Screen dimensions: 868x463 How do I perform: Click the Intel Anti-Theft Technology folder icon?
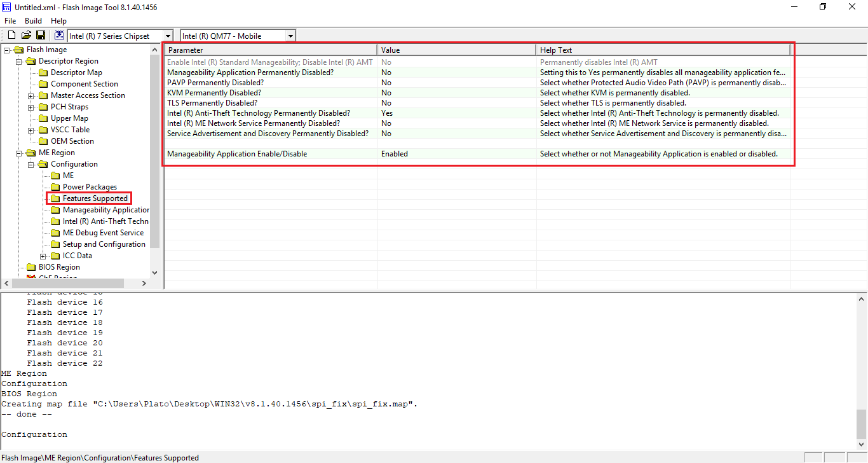point(55,221)
